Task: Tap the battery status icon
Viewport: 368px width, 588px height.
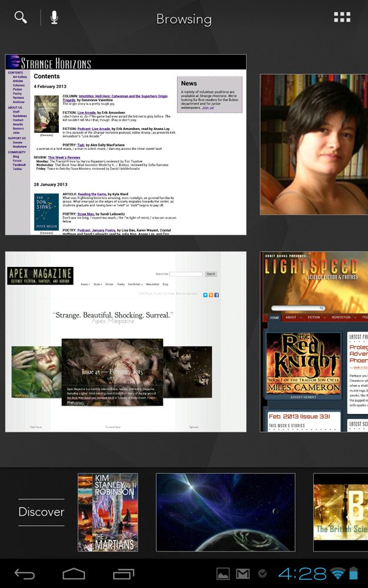Action: (x=354, y=573)
